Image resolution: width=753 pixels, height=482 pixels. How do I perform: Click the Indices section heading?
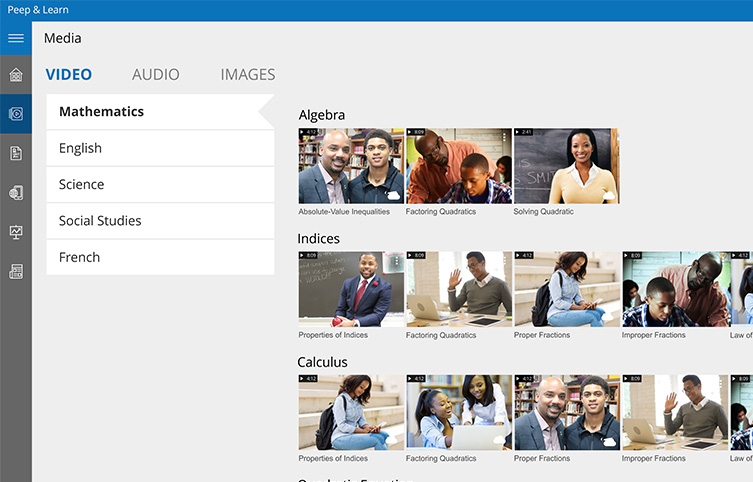click(318, 239)
